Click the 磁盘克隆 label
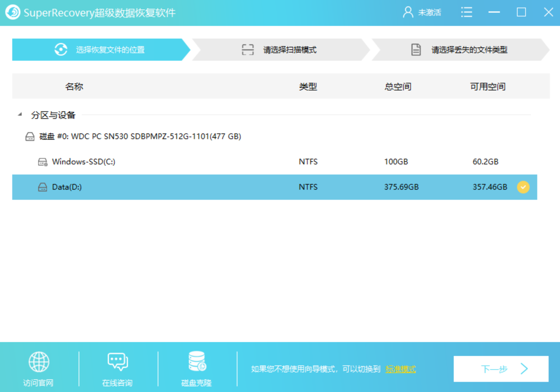560x392 pixels. pyautogui.click(x=197, y=383)
